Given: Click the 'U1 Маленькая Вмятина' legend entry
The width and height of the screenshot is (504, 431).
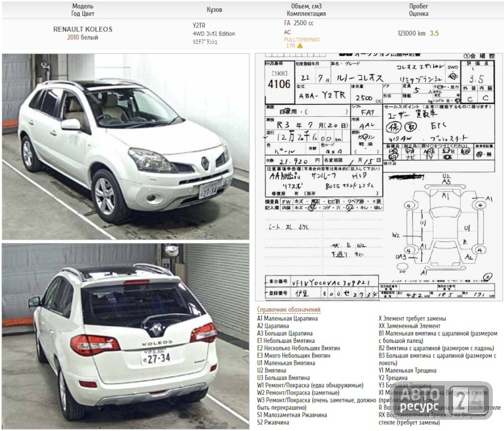Looking at the screenshot, I should click(286, 363).
